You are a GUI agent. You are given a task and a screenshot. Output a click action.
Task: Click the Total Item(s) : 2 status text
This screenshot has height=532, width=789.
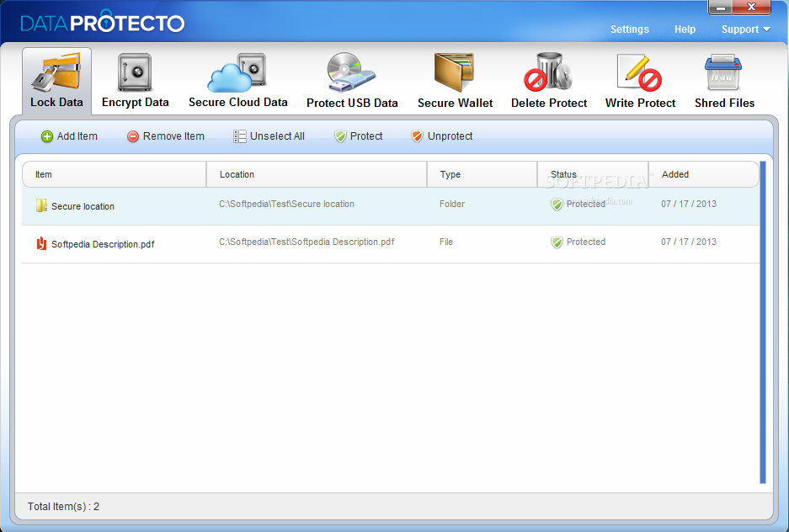pyautogui.click(x=63, y=507)
